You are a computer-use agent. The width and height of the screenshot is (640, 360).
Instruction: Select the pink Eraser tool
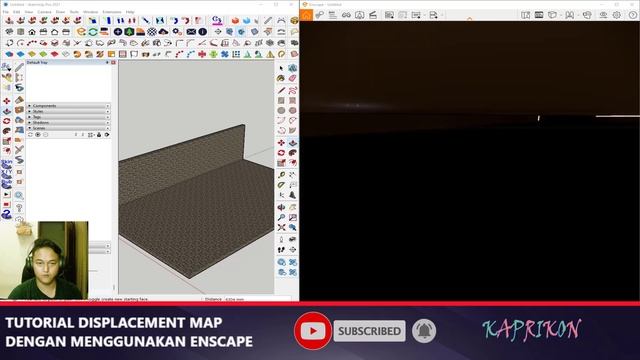tap(292, 78)
